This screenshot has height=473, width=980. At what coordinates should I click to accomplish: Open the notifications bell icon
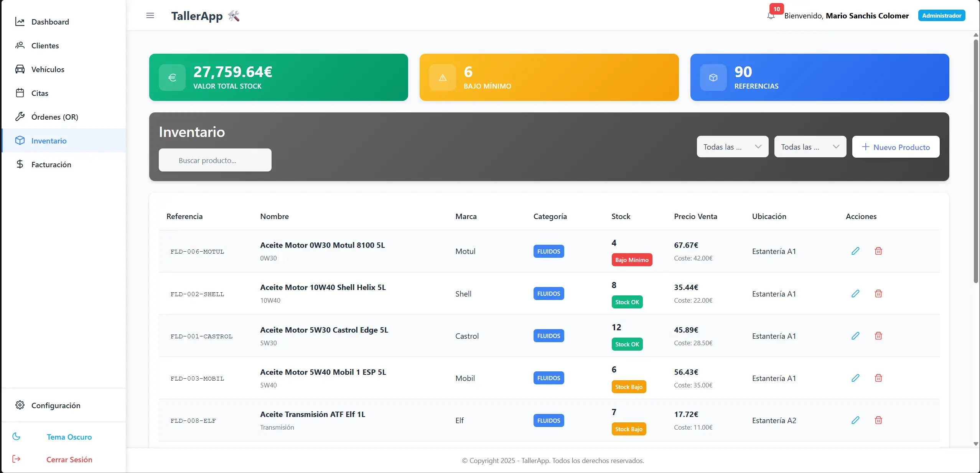[x=771, y=16]
